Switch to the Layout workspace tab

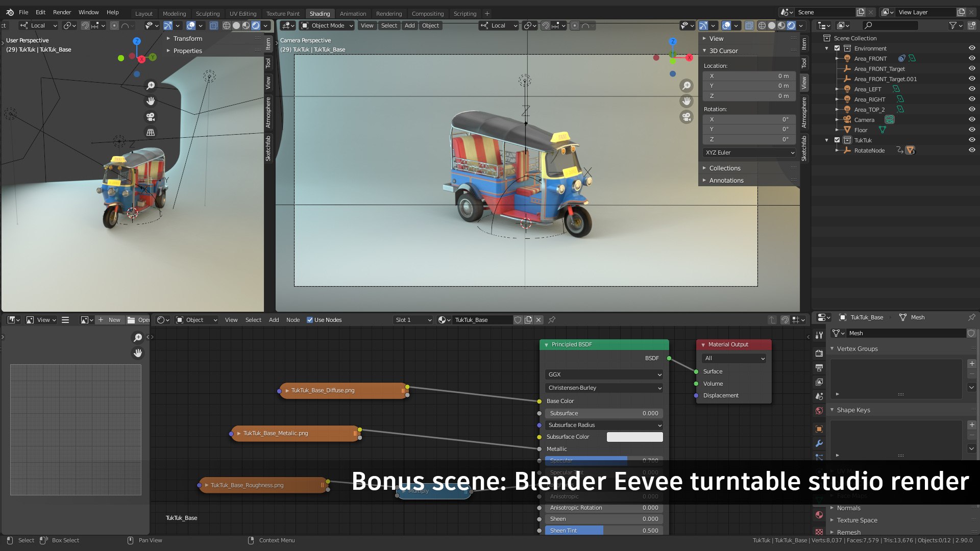(144, 14)
